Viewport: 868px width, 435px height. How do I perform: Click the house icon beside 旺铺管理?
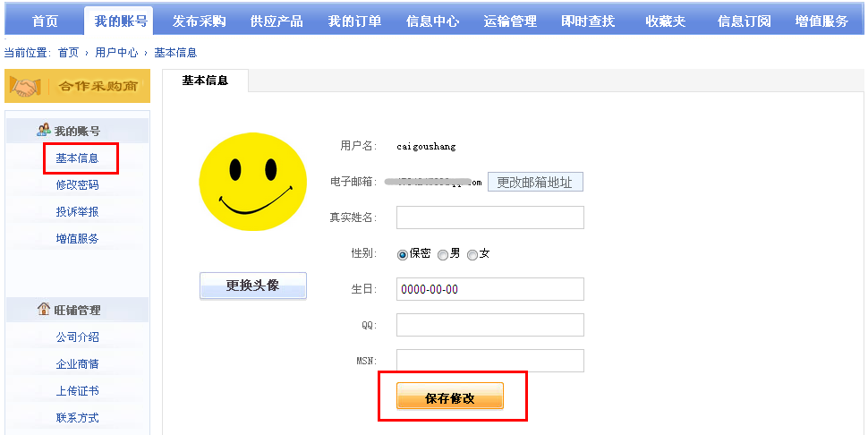[44, 309]
